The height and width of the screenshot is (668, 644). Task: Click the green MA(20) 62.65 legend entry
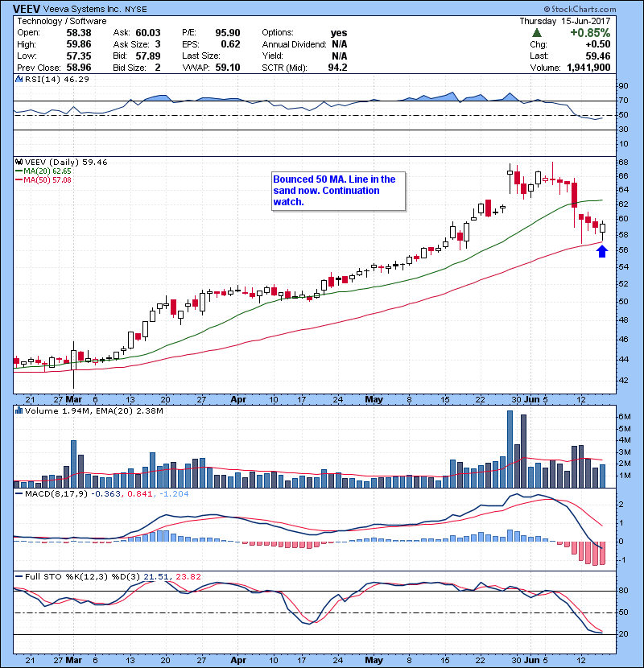(x=43, y=171)
